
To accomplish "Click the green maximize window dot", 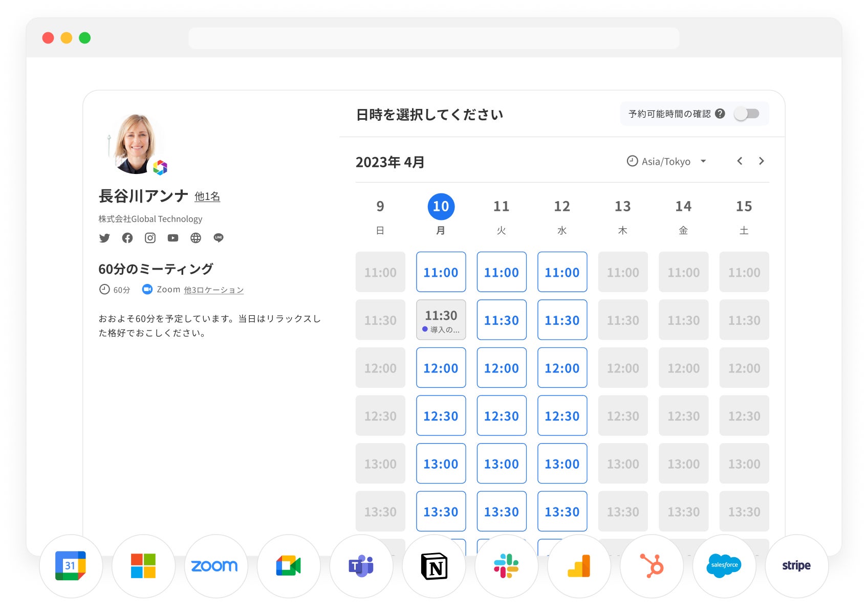I will pyautogui.click(x=85, y=38).
